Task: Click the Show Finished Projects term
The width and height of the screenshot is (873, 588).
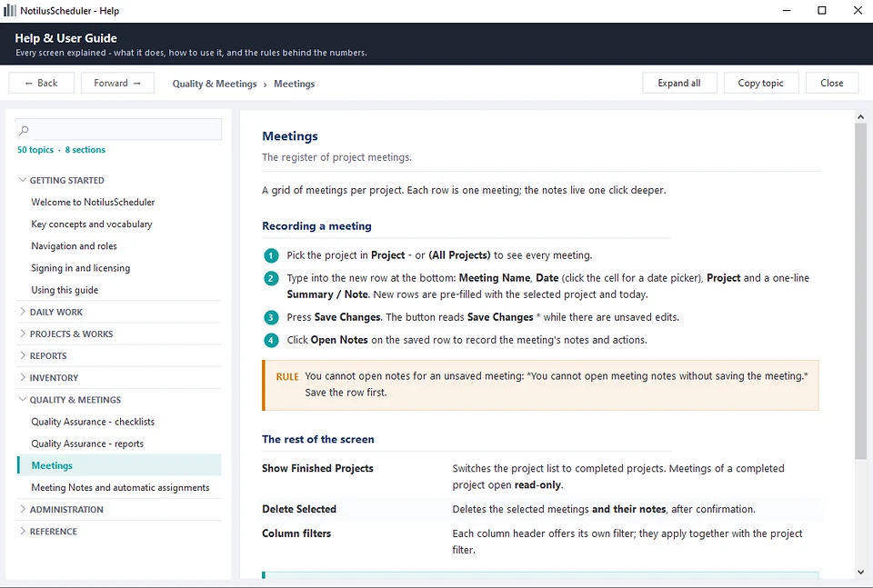Action: point(317,468)
